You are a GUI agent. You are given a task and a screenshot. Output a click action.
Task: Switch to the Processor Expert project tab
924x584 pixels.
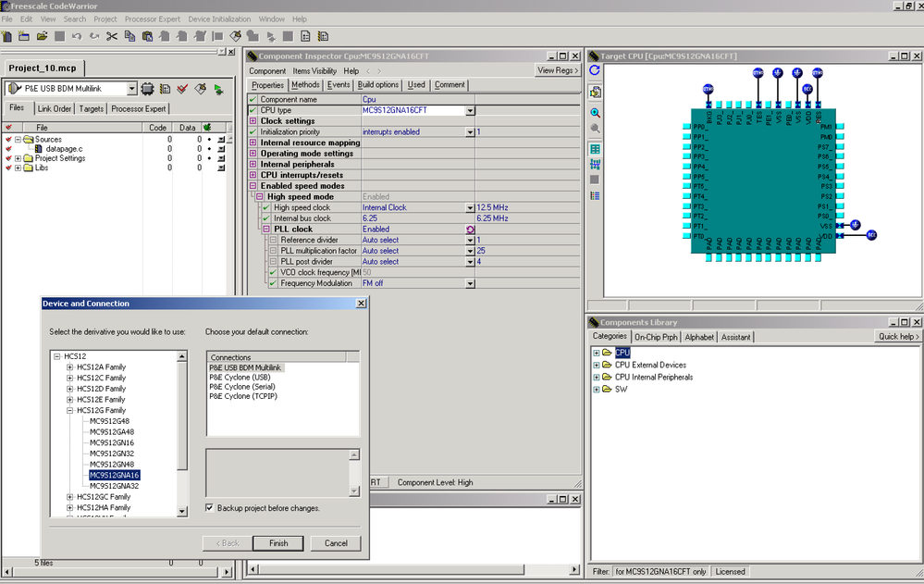coord(139,108)
